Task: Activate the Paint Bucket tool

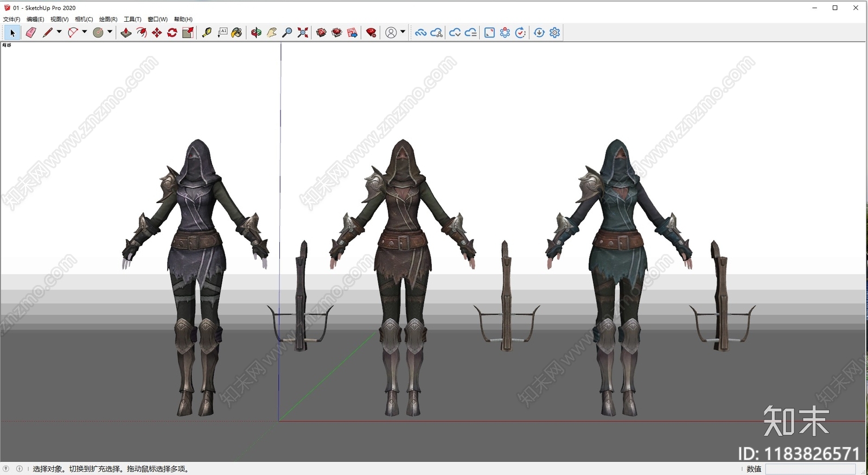Action: 237,33
